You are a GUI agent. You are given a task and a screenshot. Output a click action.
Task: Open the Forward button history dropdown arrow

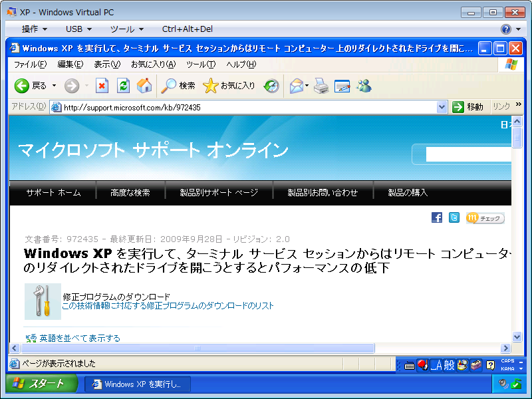tap(87, 86)
